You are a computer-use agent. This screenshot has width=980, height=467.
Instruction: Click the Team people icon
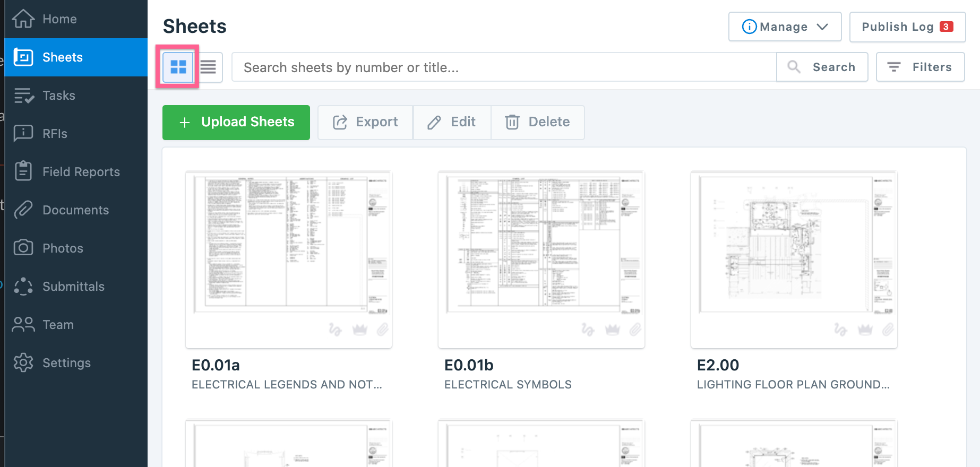pos(23,324)
